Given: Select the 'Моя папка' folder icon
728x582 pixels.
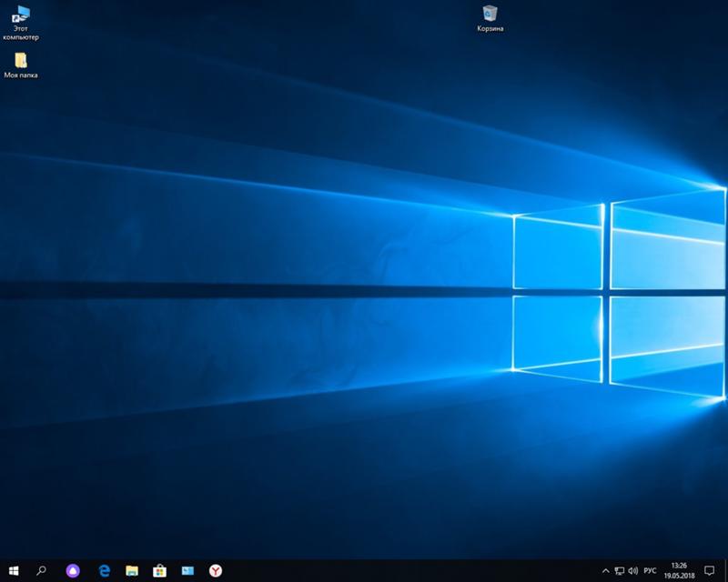Looking at the screenshot, I should 21,65.
